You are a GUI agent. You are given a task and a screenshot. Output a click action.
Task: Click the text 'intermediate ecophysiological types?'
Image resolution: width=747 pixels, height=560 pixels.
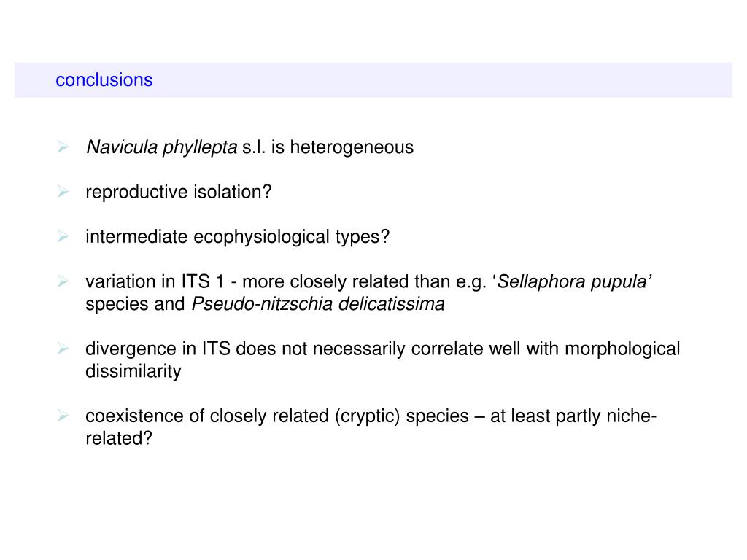[x=238, y=237]
